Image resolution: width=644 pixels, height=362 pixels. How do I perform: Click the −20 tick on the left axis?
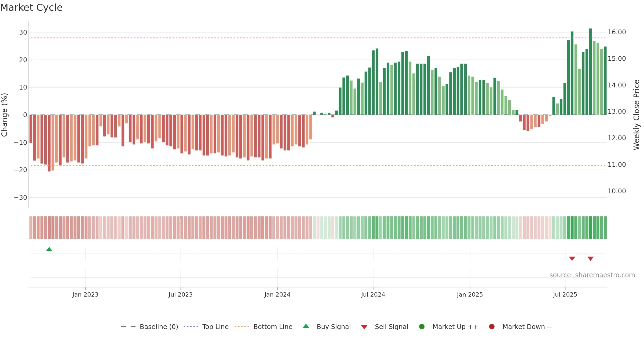pos(21,170)
